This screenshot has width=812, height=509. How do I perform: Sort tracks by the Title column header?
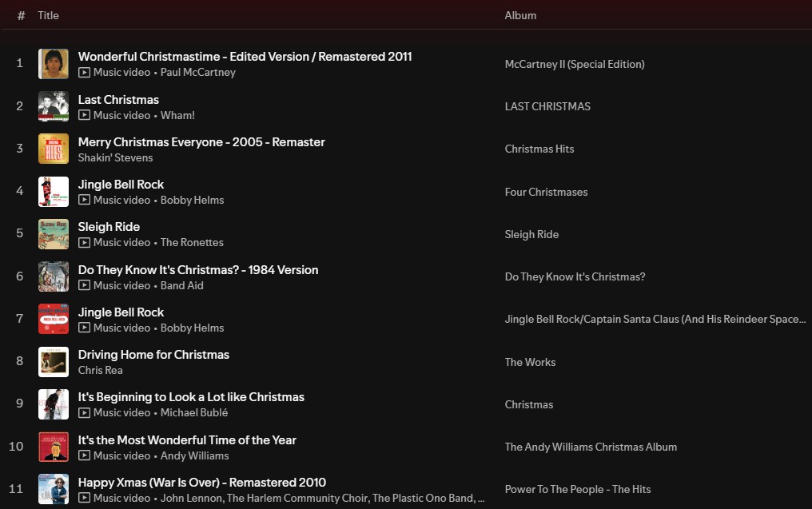[48, 15]
